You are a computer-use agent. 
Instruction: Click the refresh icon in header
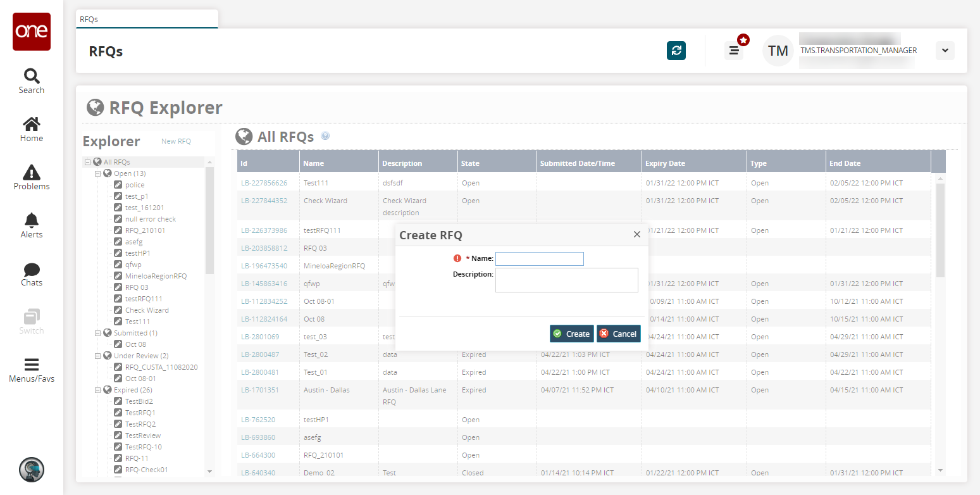[676, 51]
